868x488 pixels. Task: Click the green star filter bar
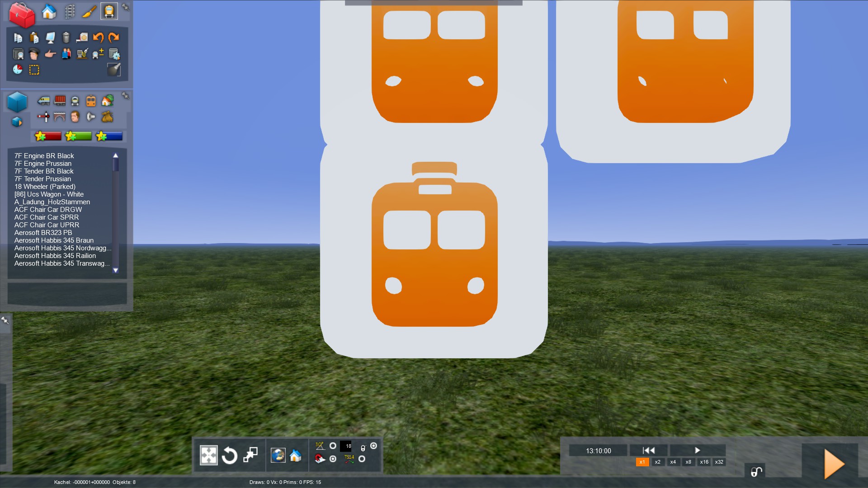pyautogui.click(x=78, y=136)
